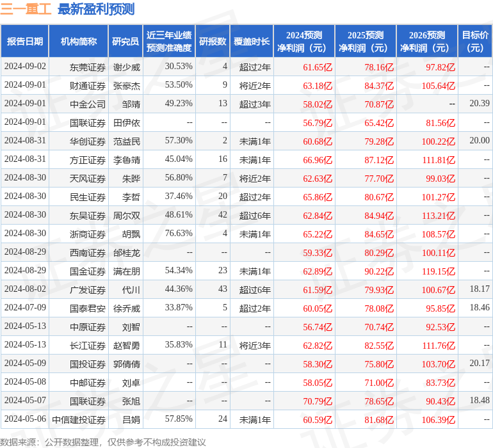Screen dimensions: 493x448
Task: Click 2024 profit forecast 61.65亿
Action: pyautogui.click(x=318, y=67)
